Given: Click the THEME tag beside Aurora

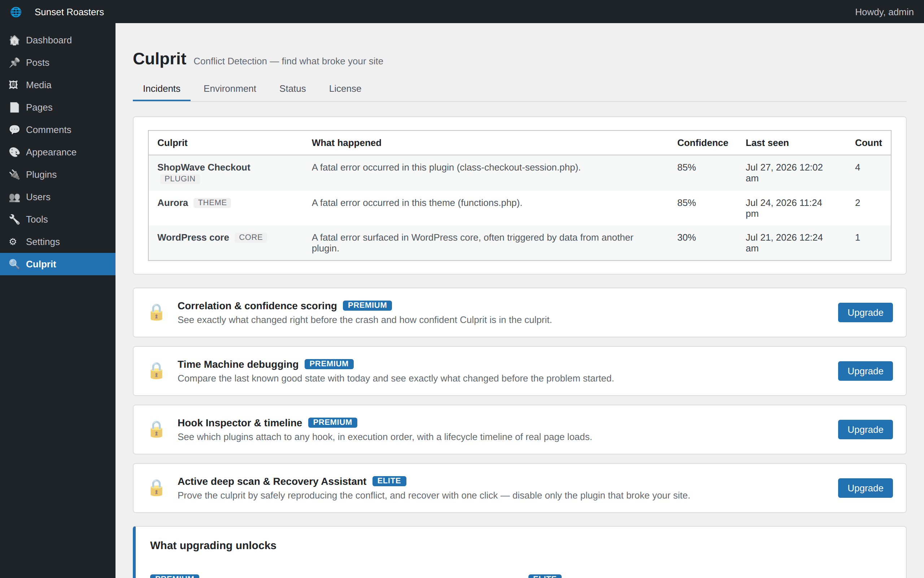Looking at the screenshot, I should coord(212,203).
